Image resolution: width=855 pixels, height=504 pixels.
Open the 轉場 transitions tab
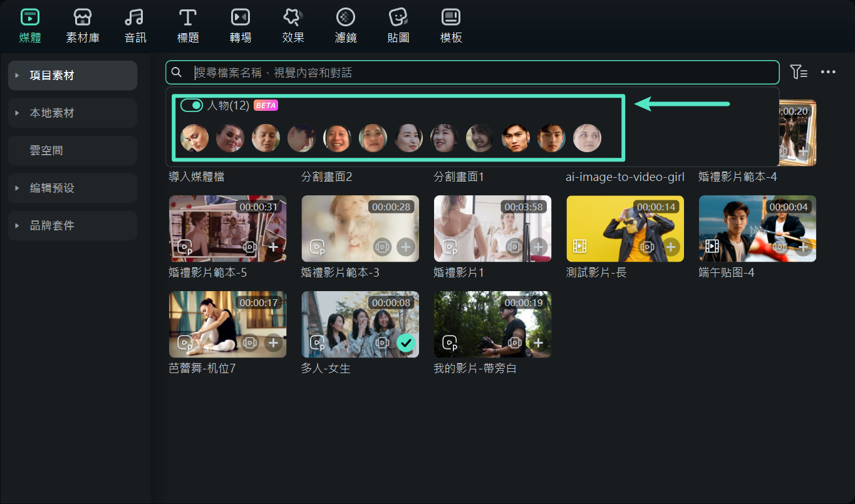pyautogui.click(x=241, y=26)
